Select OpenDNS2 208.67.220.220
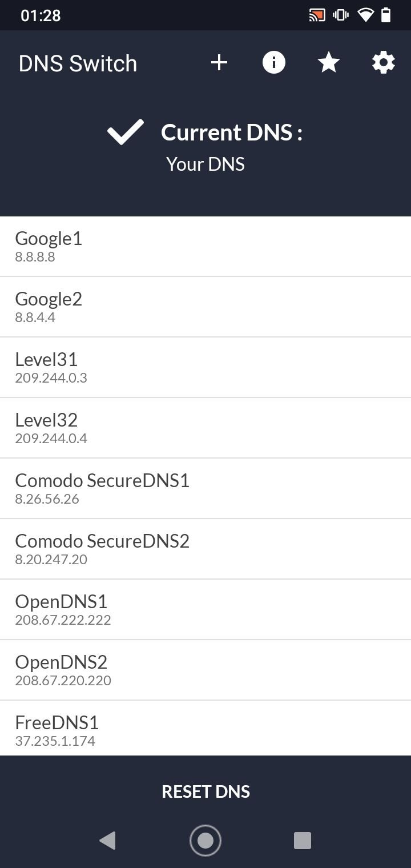411x868 pixels. tap(205, 670)
